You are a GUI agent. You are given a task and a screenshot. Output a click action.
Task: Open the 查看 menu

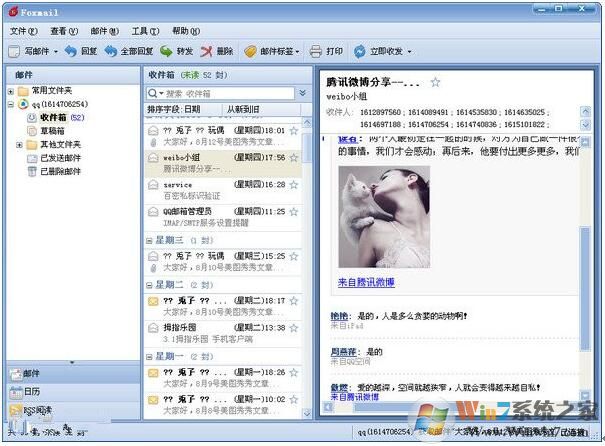[64, 31]
